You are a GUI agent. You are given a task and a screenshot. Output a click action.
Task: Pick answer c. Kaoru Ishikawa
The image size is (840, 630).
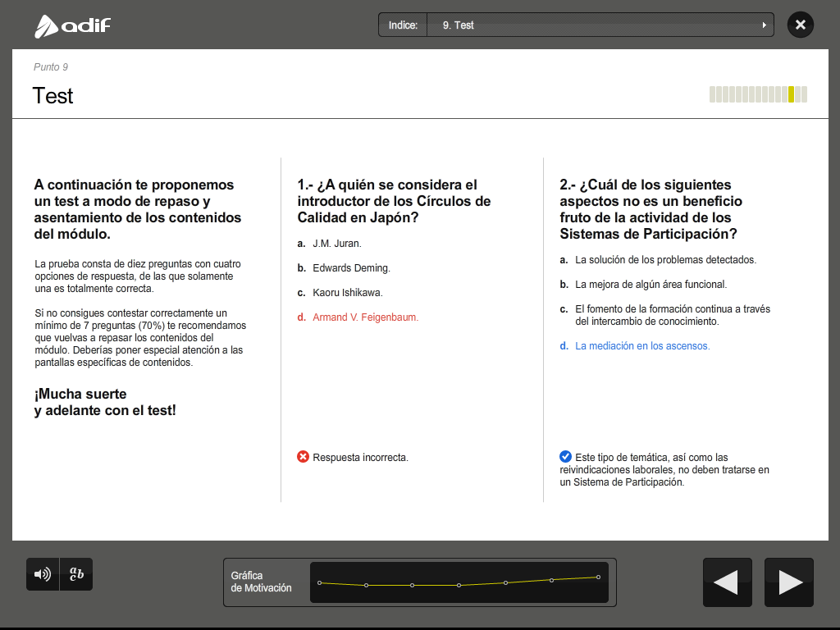pos(347,293)
